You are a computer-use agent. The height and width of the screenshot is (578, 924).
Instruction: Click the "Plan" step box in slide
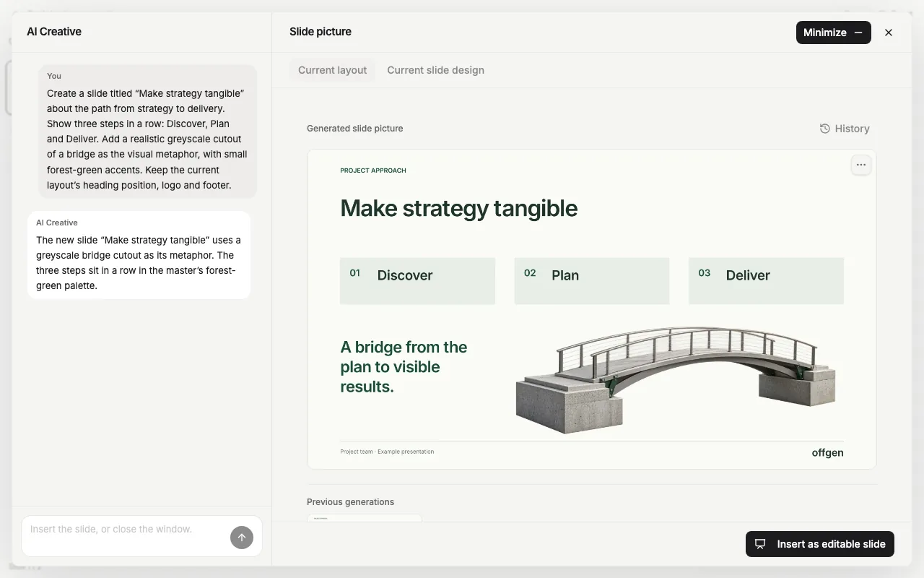coord(592,281)
